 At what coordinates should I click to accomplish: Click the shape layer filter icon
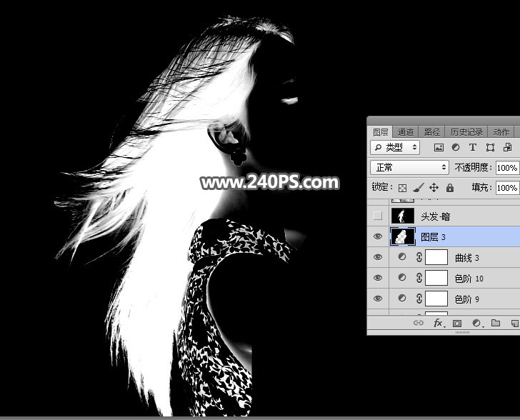click(490, 148)
